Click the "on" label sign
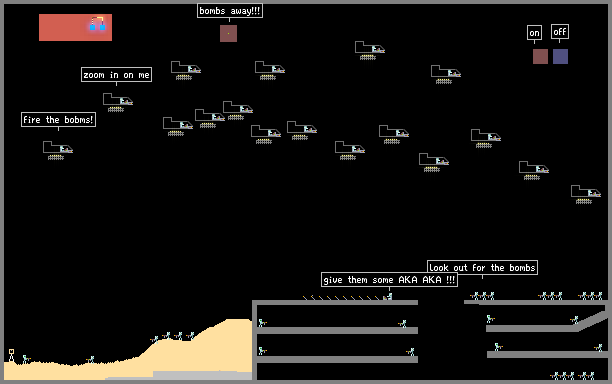The width and height of the screenshot is (612, 384). point(534,33)
